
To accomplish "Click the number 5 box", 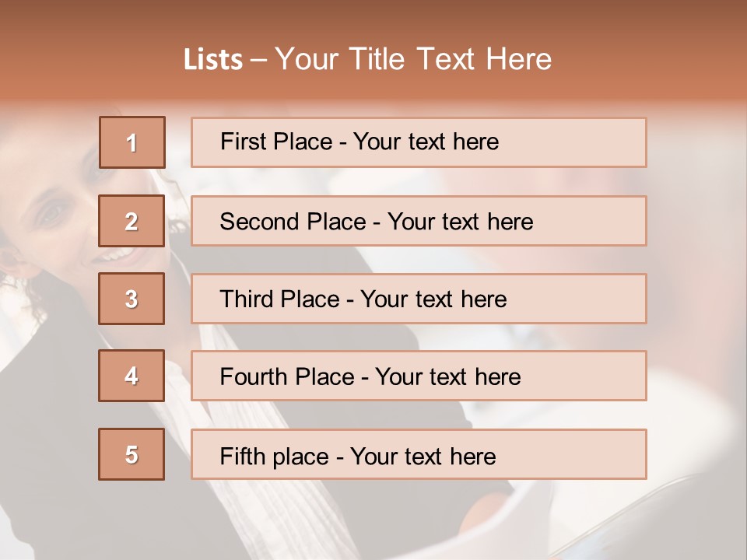I will pyautogui.click(x=132, y=453).
